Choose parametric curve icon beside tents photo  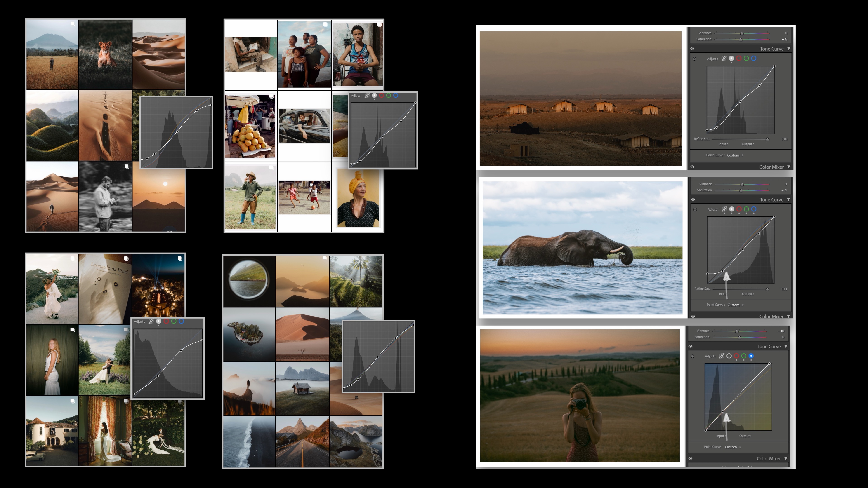click(x=724, y=58)
